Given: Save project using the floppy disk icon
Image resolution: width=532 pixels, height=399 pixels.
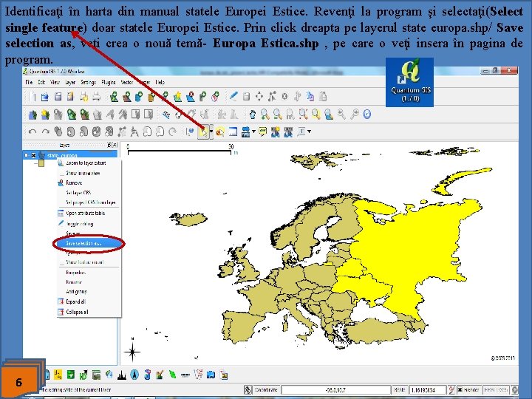Looking at the screenshot, I should click(x=58, y=97).
